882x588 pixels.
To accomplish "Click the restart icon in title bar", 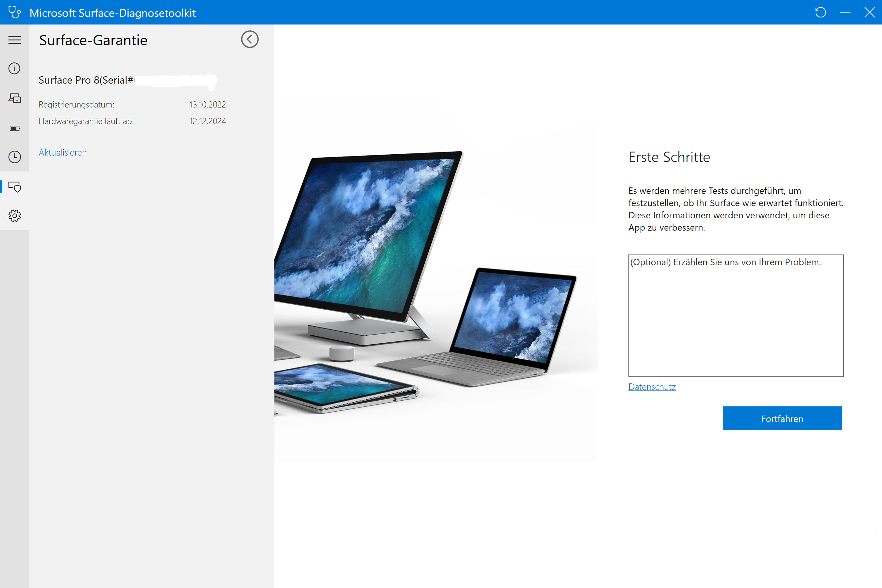I will point(820,12).
